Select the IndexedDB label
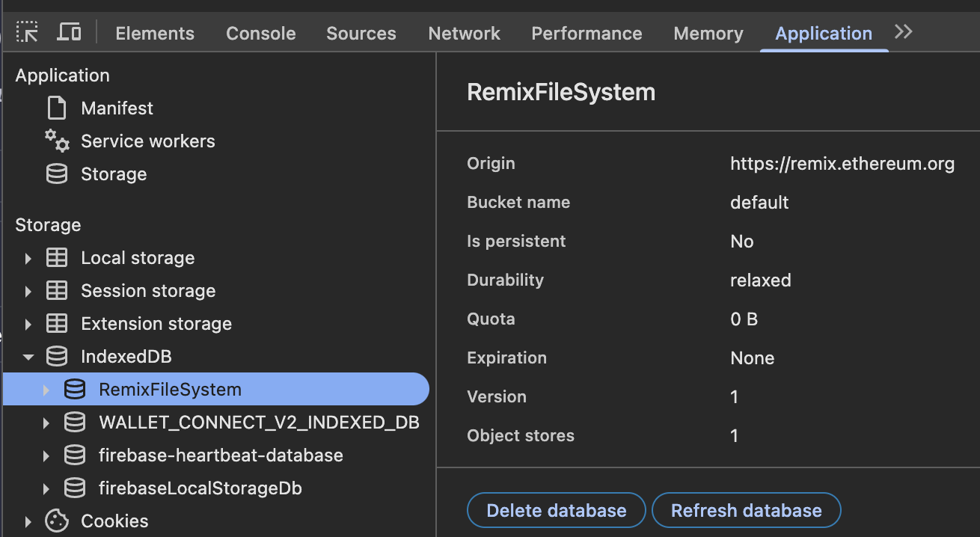 tap(126, 357)
